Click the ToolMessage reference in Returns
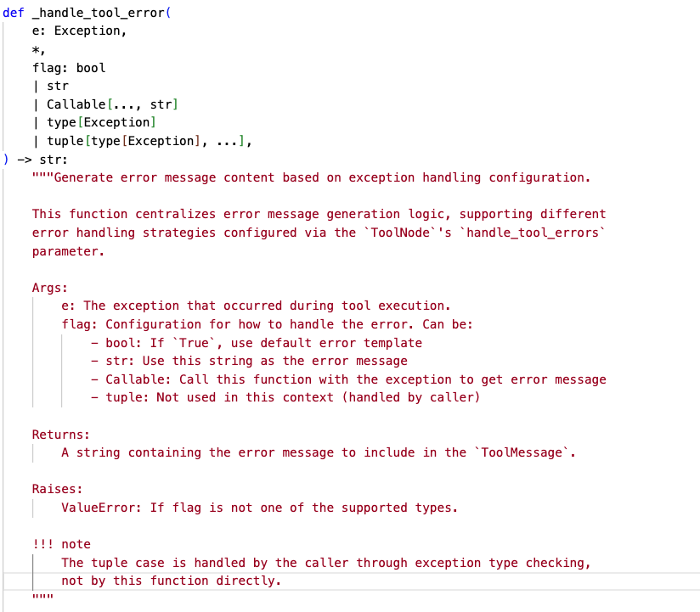 (x=522, y=452)
